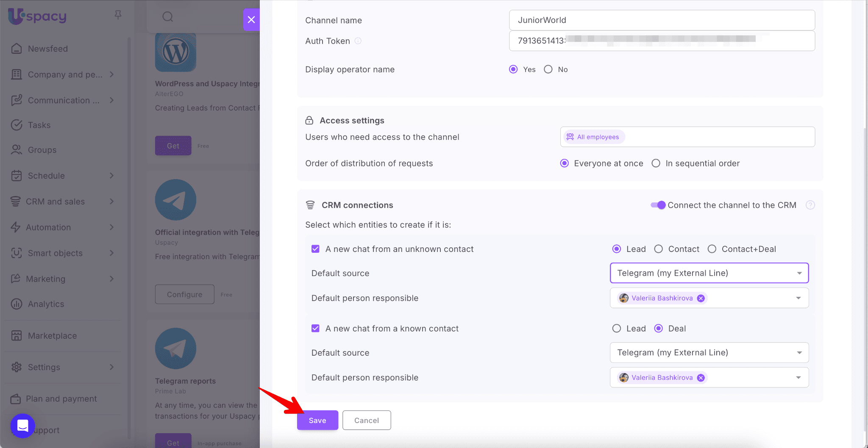Click the search magnifier icon
The width and height of the screenshot is (868, 448).
168,17
